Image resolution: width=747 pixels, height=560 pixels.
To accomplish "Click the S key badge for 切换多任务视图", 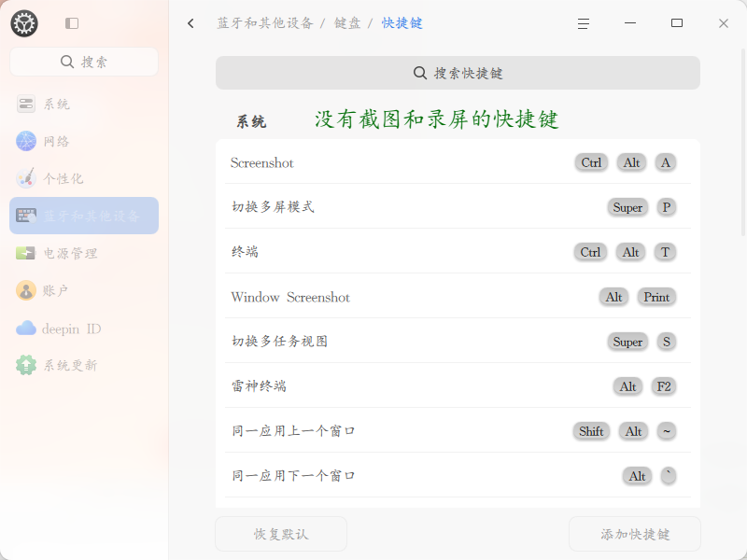I will point(667,342).
